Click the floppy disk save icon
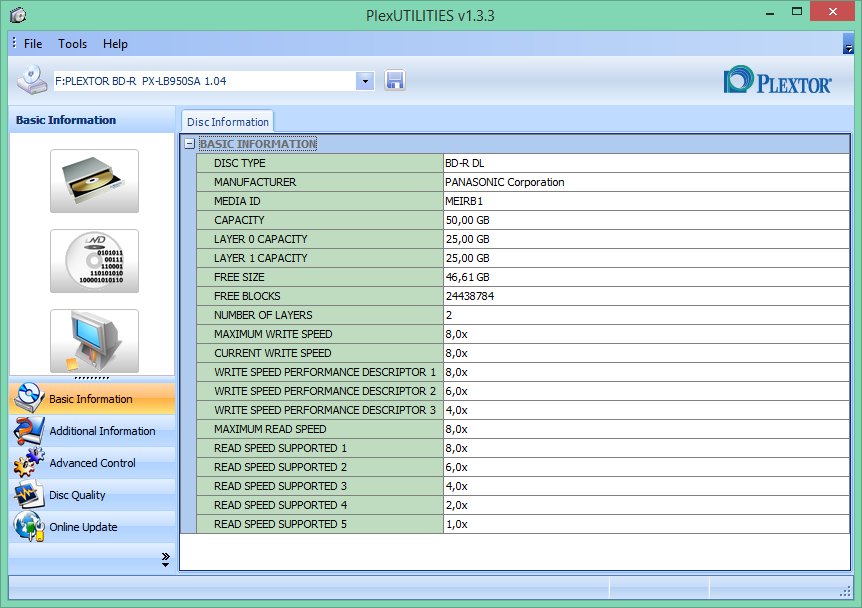 395,81
